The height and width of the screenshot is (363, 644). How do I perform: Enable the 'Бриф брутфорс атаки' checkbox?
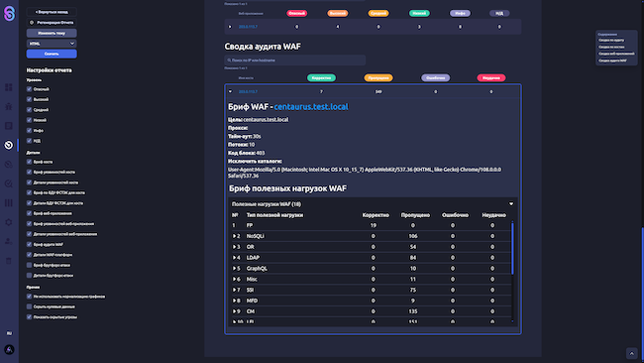click(29, 265)
